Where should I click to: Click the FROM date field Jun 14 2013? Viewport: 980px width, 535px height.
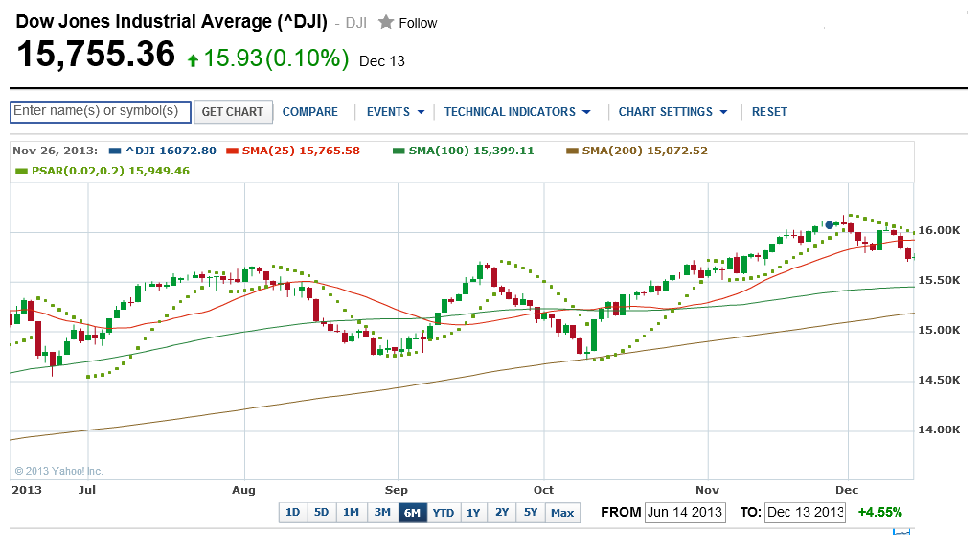[x=685, y=513]
